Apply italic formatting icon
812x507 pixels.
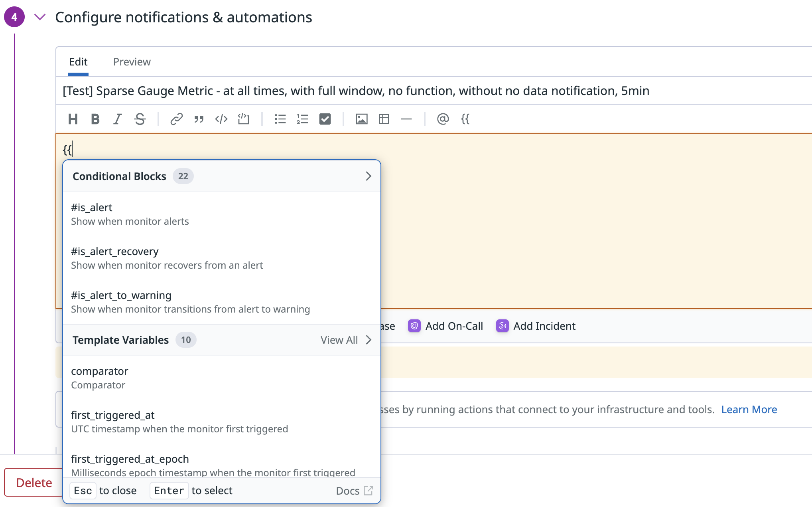point(117,119)
